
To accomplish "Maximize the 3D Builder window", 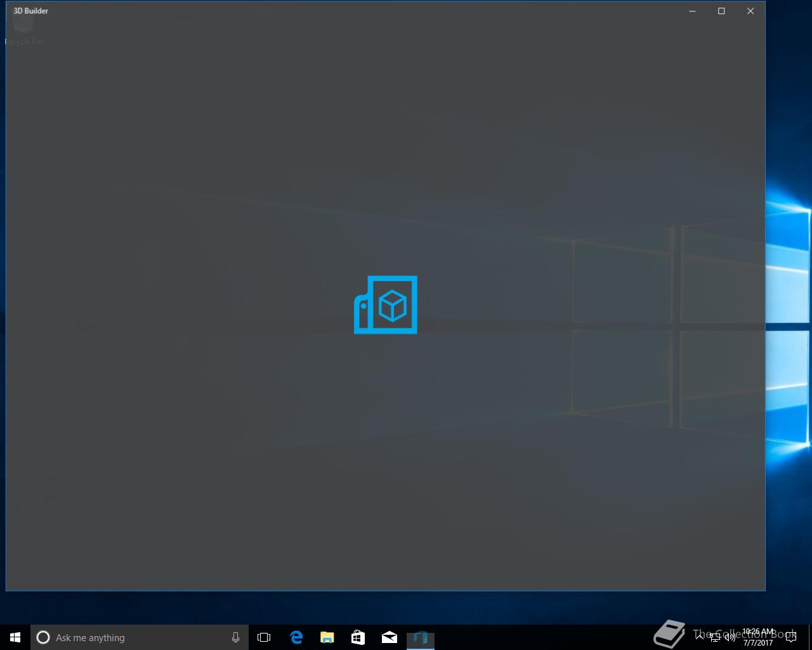I will (x=721, y=11).
